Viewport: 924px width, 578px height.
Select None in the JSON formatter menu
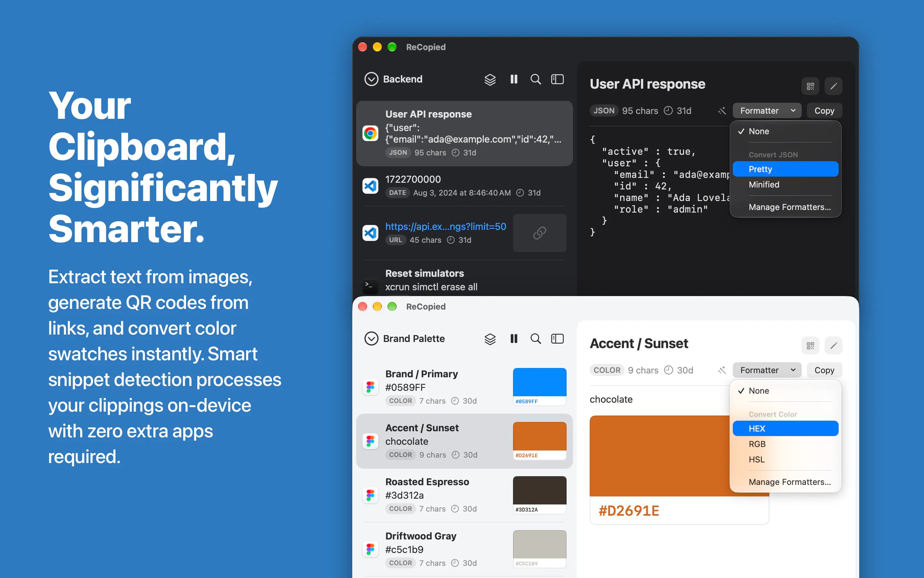pyautogui.click(x=785, y=132)
